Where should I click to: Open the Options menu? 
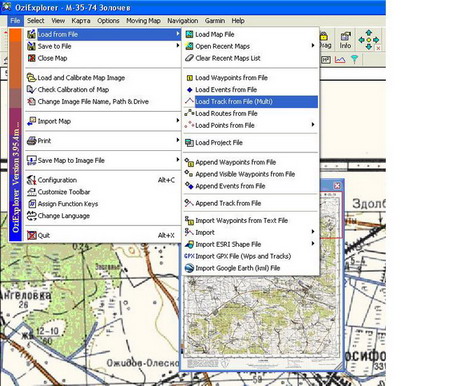[108, 21]
